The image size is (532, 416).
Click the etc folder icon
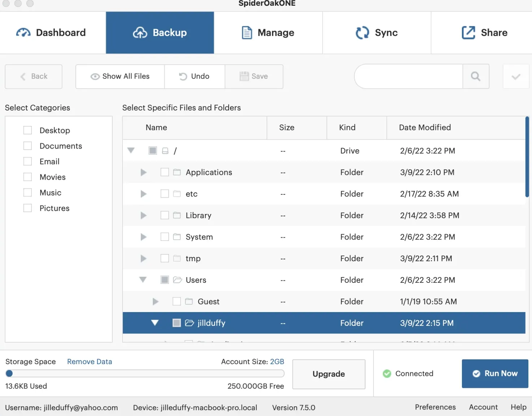(x=177, y=194)
